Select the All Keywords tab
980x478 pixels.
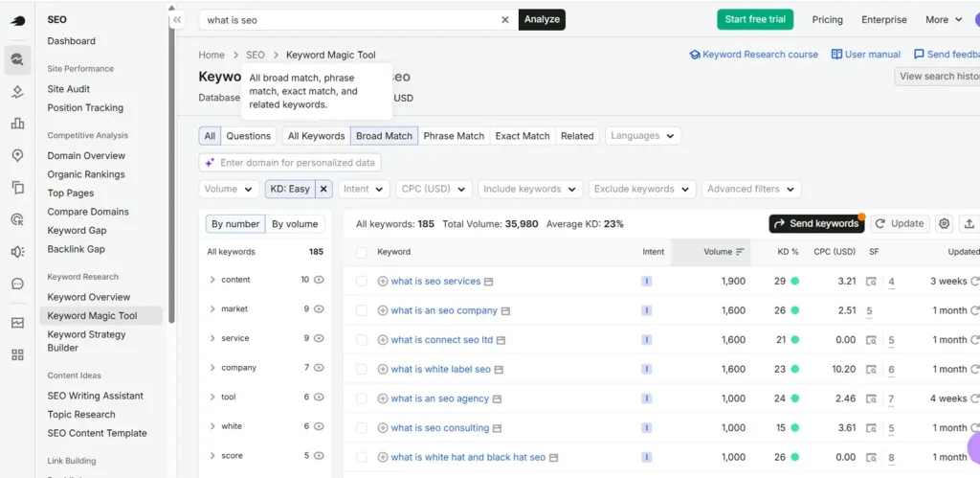coord(316,136)
